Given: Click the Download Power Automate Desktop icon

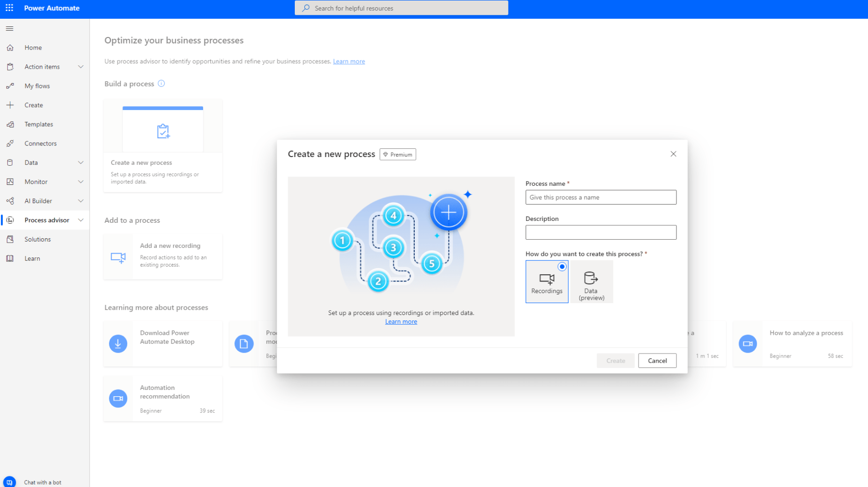Looking at the screenshot, I should point(118,343).
